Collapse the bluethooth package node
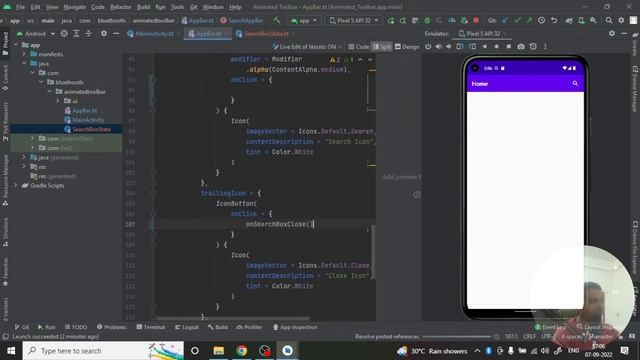Viewport: 640px width, 360px height. (x=41, y=82)
